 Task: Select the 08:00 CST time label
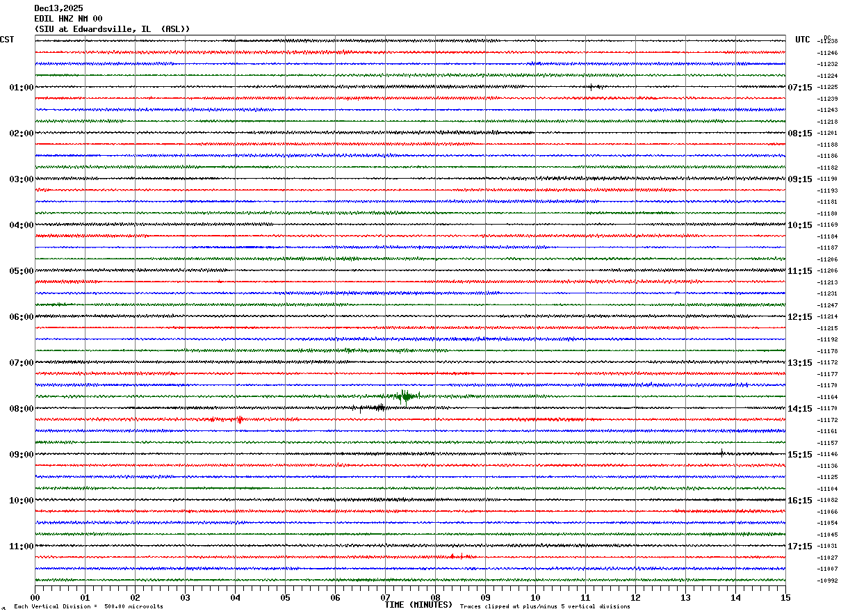(x=21, y=409)
